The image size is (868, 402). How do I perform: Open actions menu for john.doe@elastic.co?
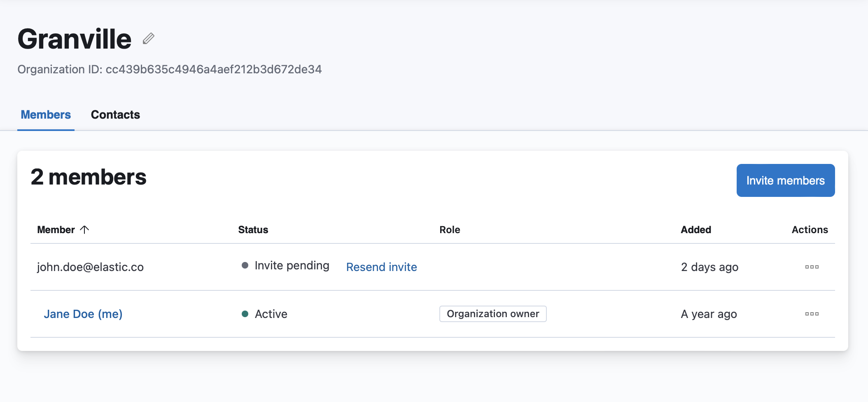[812, 267]
